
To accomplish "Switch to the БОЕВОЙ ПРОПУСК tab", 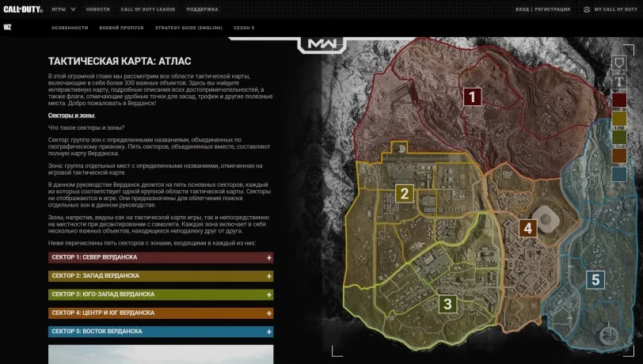I will click(121, 28).
